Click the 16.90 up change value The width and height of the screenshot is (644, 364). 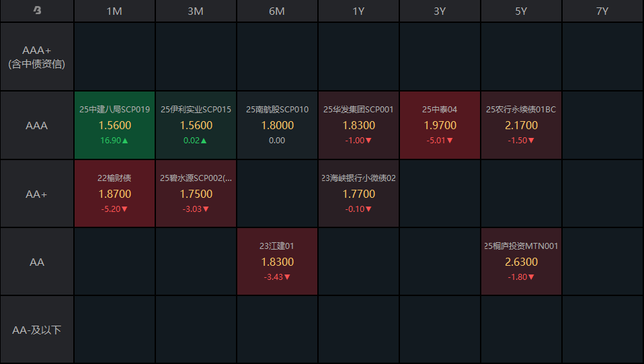coord(114,141)
